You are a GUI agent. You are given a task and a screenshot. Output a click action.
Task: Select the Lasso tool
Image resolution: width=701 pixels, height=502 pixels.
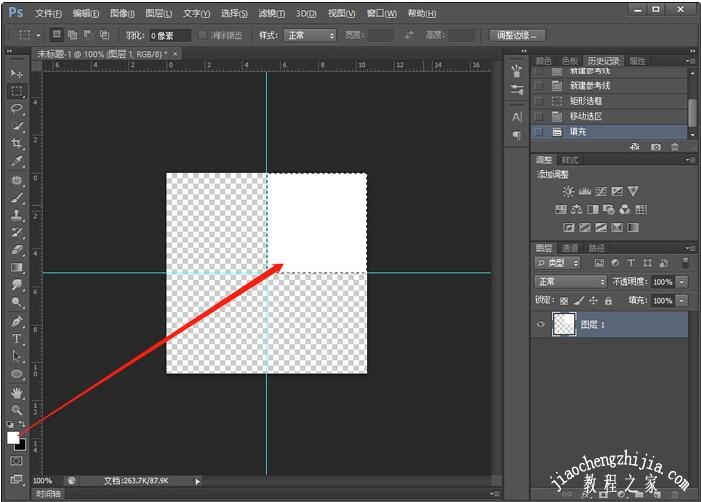click(17, 108)
